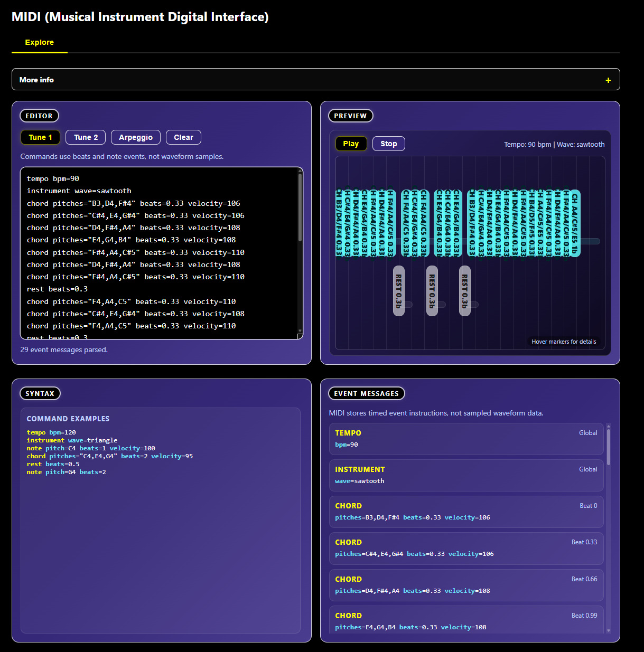Viewport: 644px width, 652px height.
Task: Load the Tune 2 preset
Action: (x=86, y=137)
